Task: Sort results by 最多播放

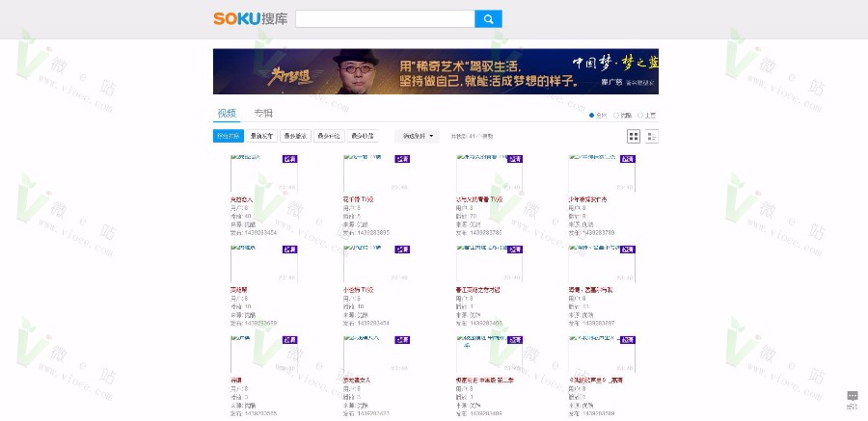Action: click(296, 136)
